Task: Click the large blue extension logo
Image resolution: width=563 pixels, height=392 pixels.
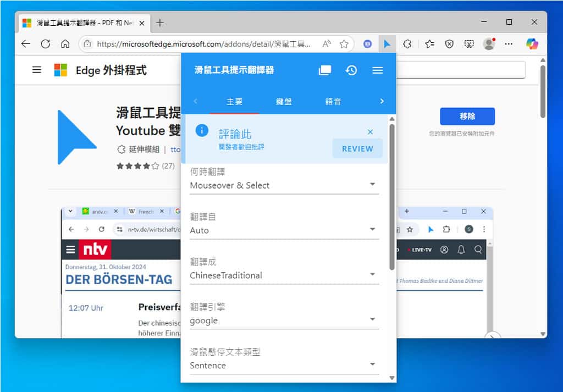Action: 77,137
